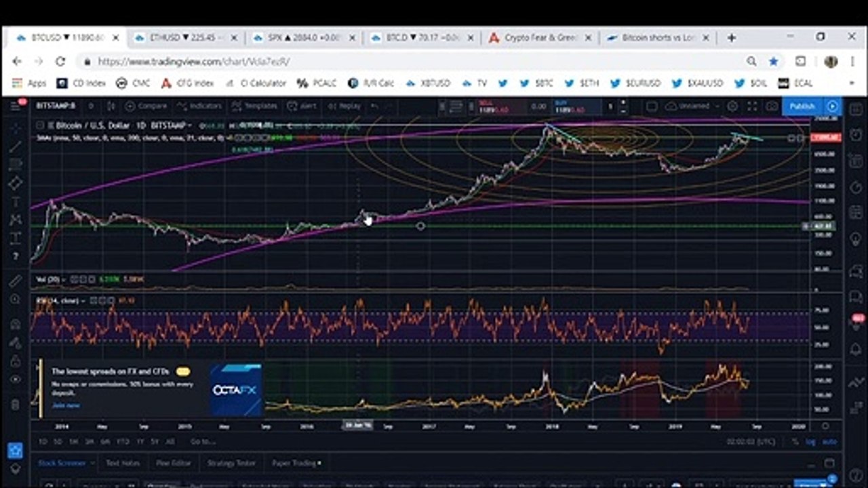
Task: Open a new browser tab
Action: (731, 38)
